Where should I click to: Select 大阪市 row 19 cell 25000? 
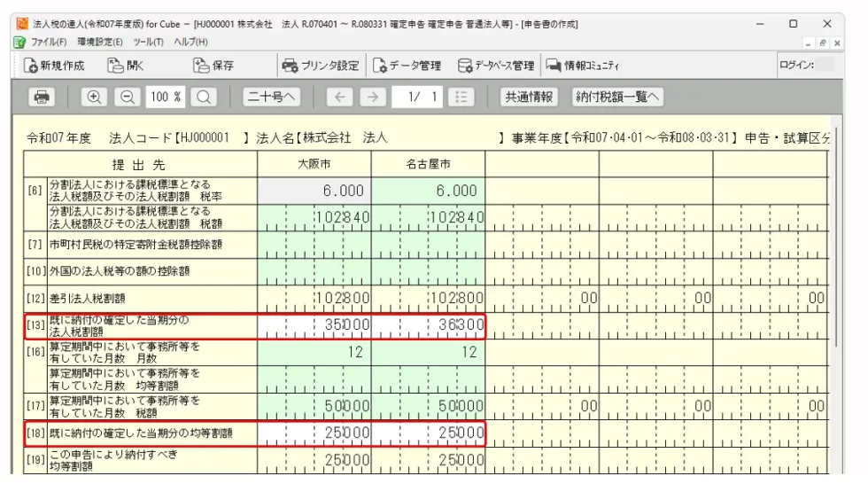(314, 460)
